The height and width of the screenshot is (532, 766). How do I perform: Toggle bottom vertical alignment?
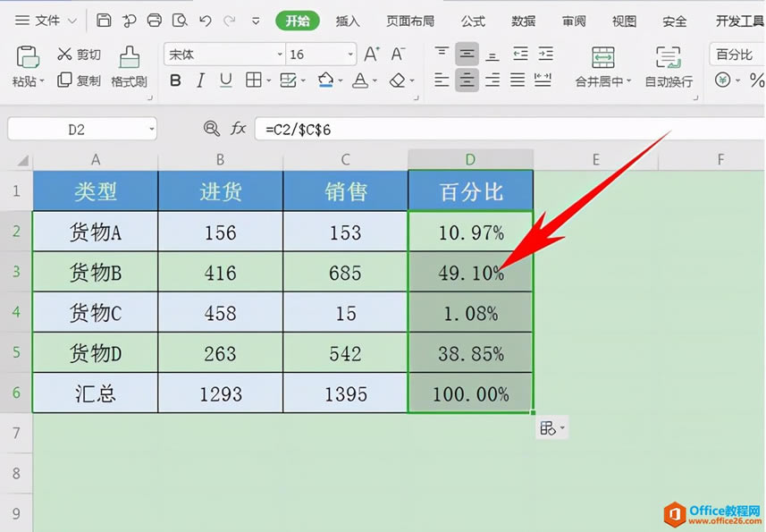coord(492,55)
